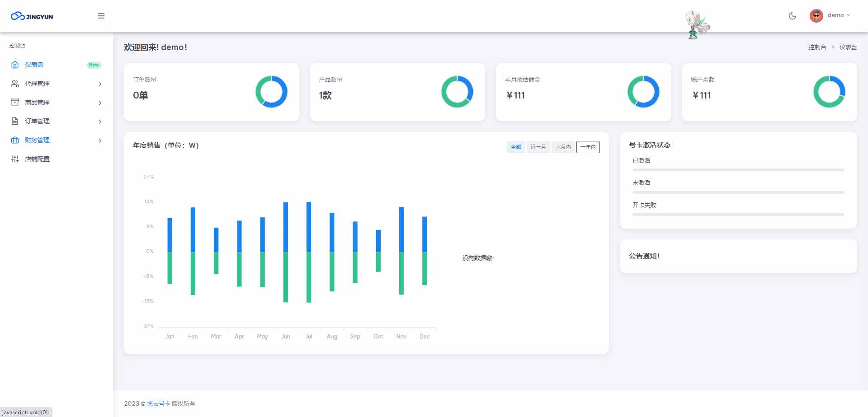Expand the 代理管理 chevron arrow
Viewport: 868px width, 417px height.
coord(100,84)
